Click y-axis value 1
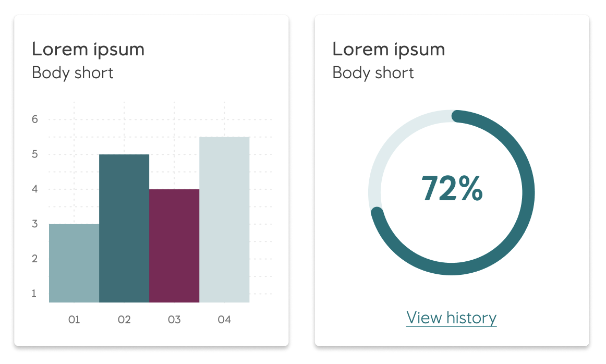This screenshot has height=364, width=606. [35, 294]
